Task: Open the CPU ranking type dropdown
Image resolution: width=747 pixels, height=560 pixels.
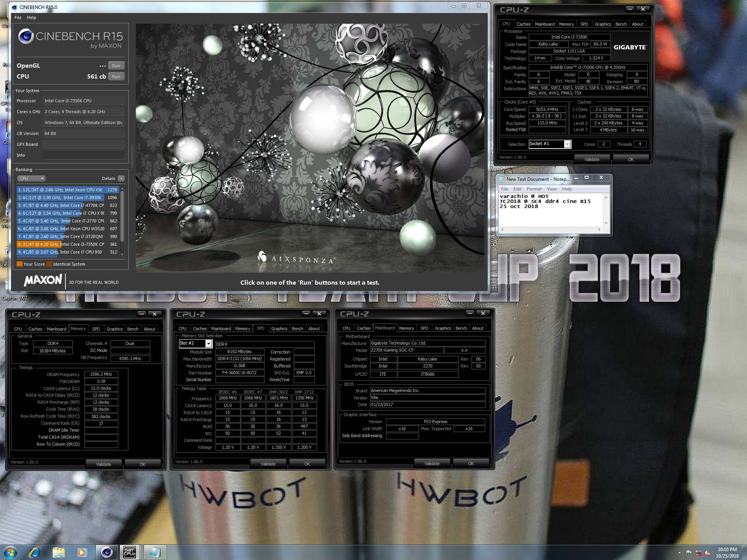Action: pos(31,178)
